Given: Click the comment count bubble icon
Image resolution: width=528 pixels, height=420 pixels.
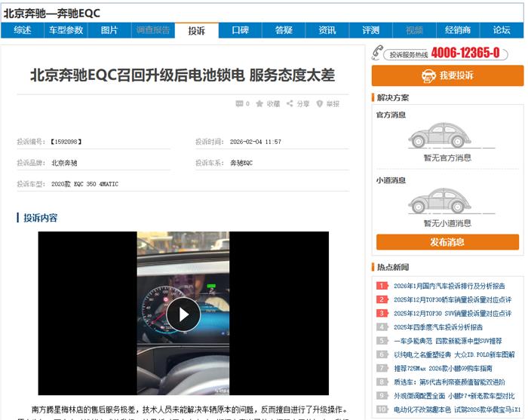Looking at the screenshot, I should click(x=240, y=104).
